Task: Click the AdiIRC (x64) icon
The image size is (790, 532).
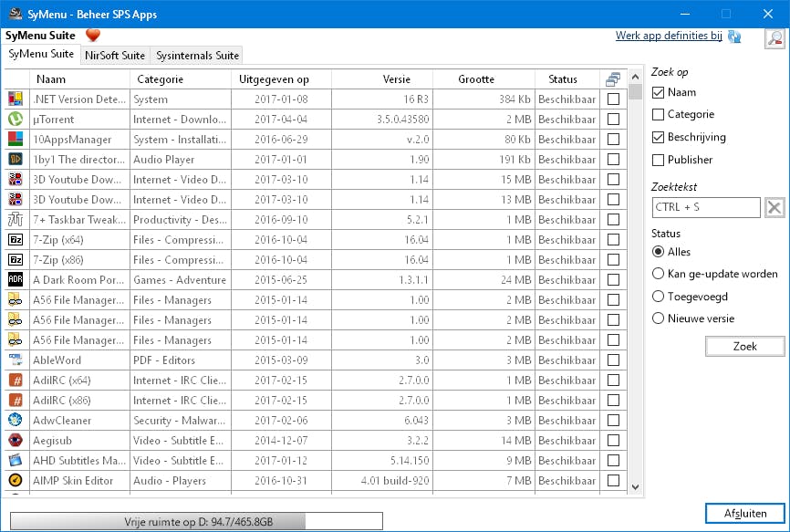Action: tap(16, 381)
